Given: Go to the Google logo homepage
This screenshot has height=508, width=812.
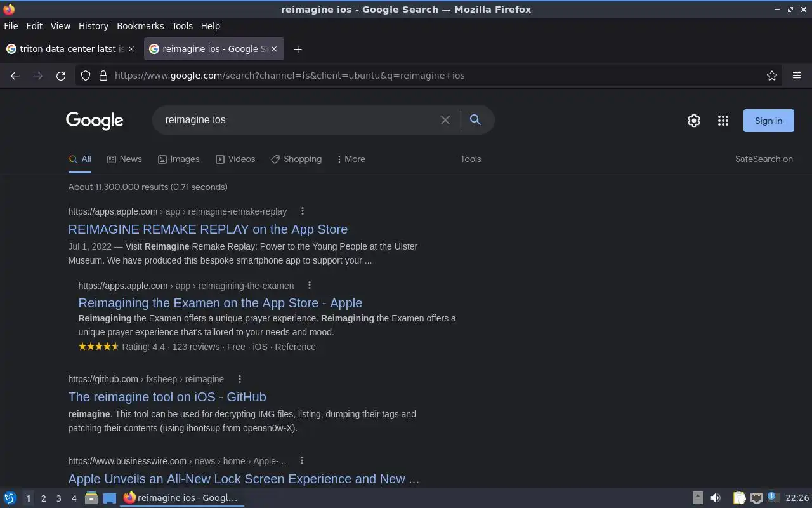Looking at the screenshot, I should coord(95,121).
